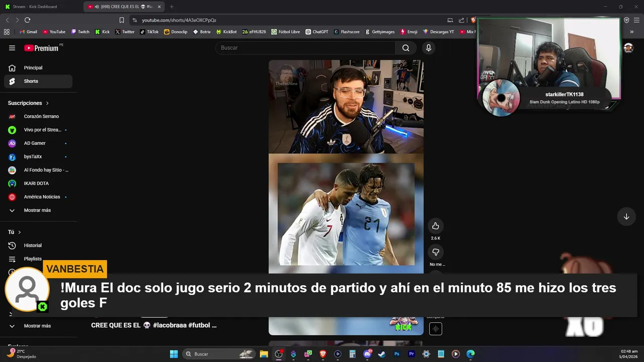This screenshot has height=362, width=644.
Task: Reload the page in browser
Action: point(27,20)
